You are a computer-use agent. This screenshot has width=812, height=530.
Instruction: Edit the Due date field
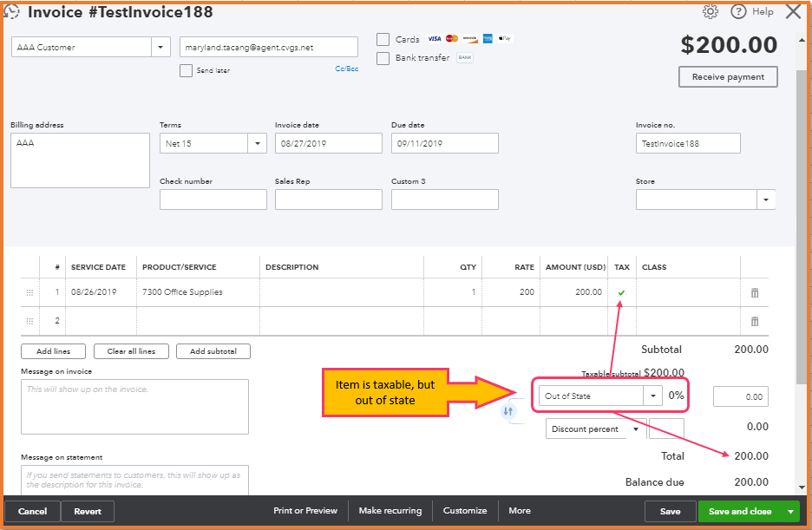(445, 143)
